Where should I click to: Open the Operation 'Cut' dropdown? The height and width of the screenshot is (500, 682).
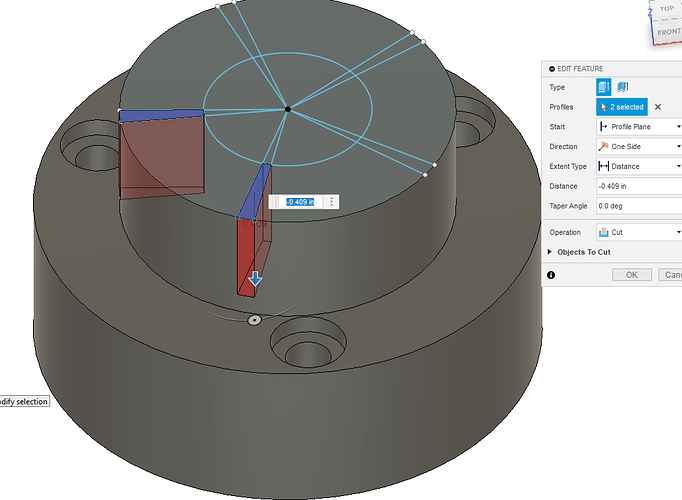(639, 232)
